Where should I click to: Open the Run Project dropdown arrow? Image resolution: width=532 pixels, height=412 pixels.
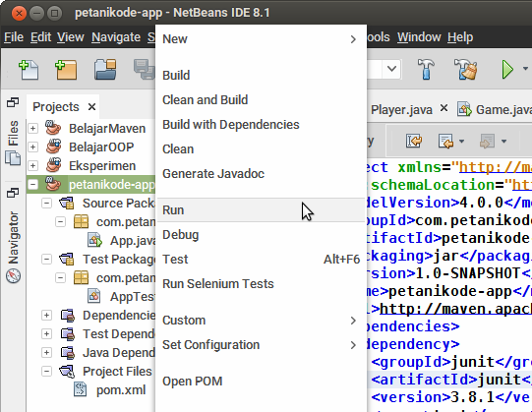[x=525, y=69]
